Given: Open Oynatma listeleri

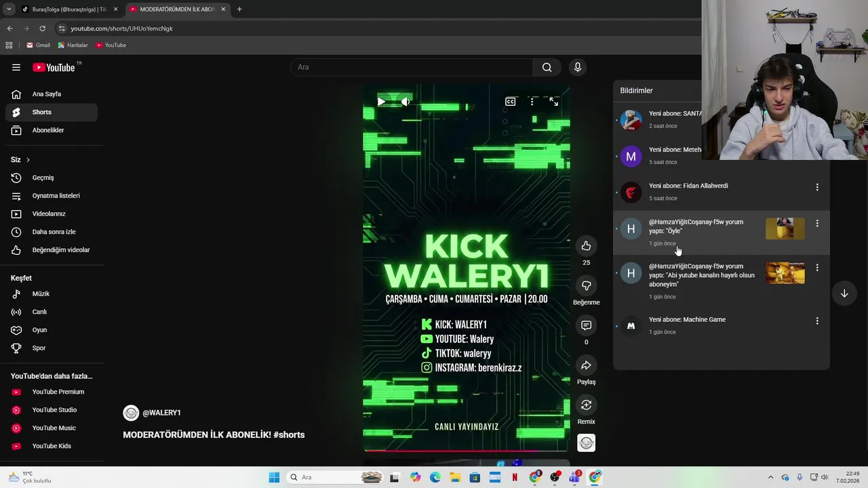Looking at the screenshot, I should (52, 196).
